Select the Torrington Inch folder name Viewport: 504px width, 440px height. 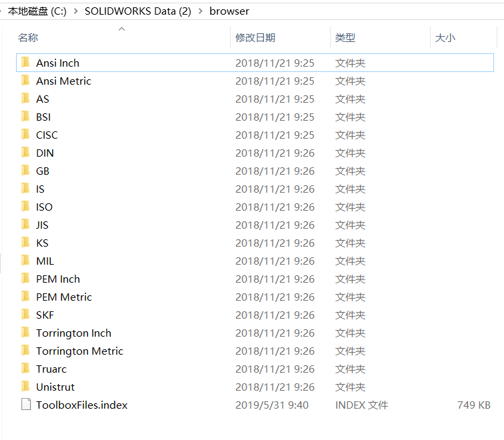(x=73, y=333)
